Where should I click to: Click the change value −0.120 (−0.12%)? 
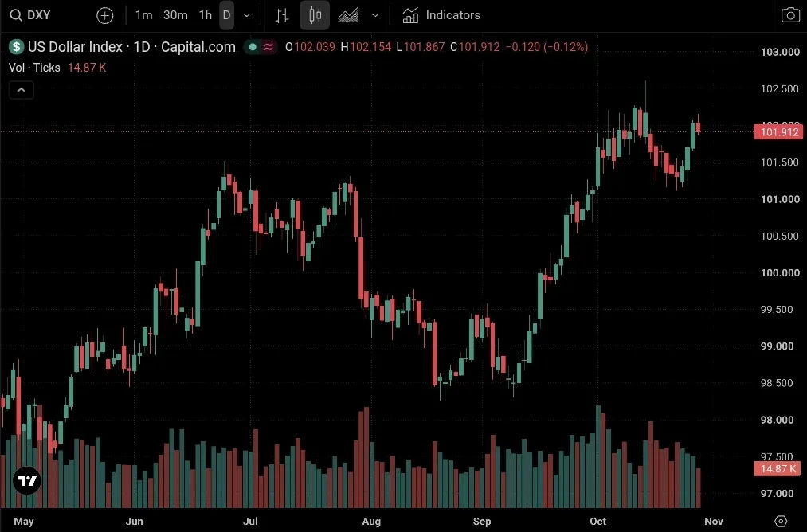(x=546, y=47)
